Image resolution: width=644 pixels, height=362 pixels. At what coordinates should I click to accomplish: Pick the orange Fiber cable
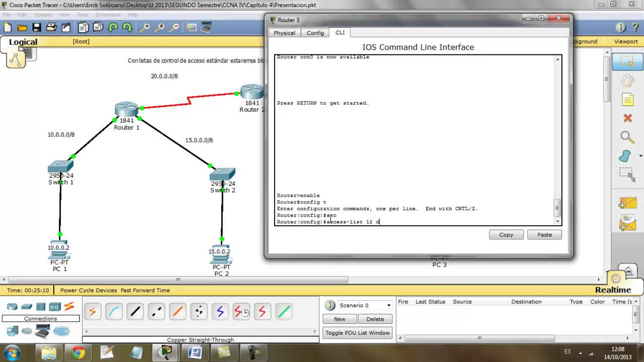[177, 312]
